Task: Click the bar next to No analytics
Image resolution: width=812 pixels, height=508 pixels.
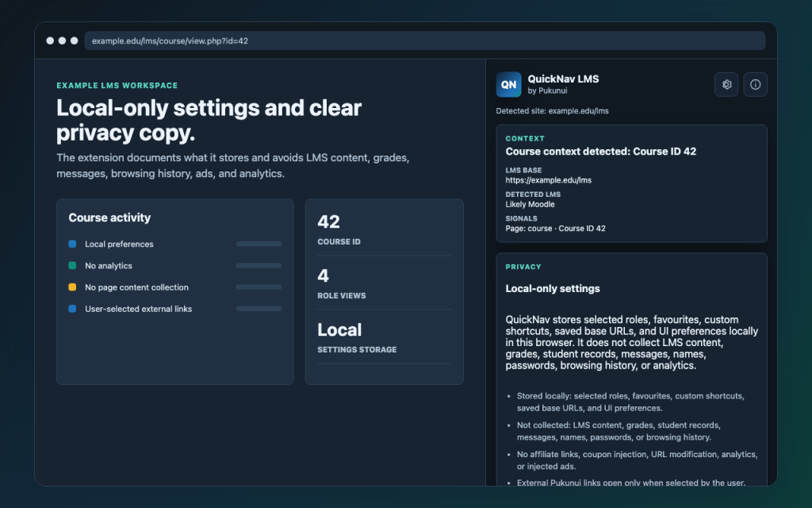Action: [x=259, y=265]
